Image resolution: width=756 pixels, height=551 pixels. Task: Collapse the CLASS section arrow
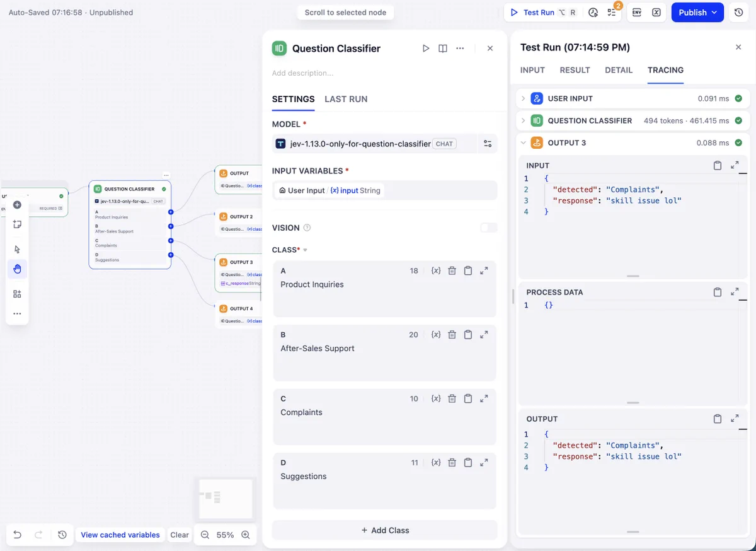click(306, 250)
